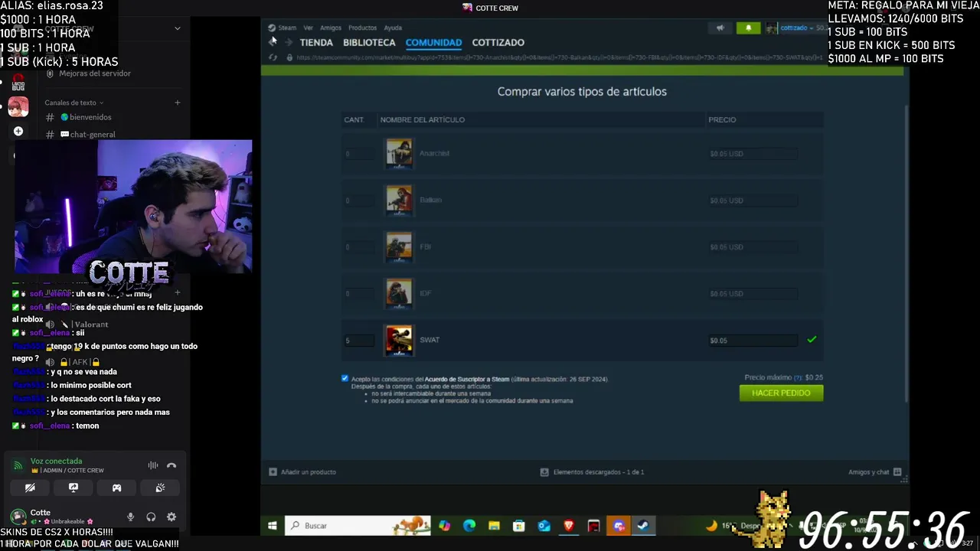Edit the price field for SWAT

click(753, 341)
